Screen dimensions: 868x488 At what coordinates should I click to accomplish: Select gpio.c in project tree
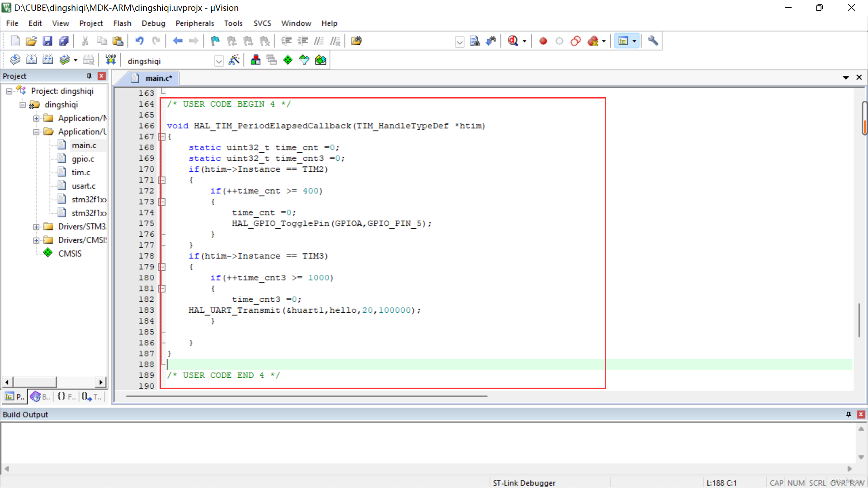[83, 159]
